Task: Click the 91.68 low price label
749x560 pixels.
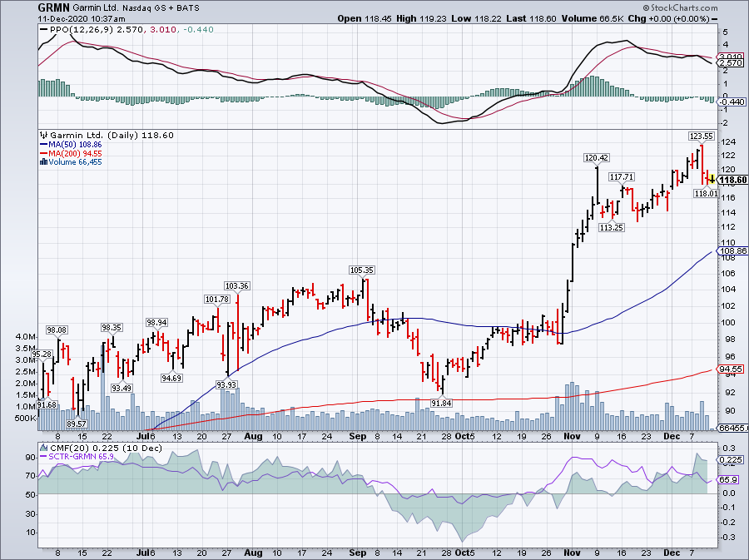Action: [x=47, y=405]
